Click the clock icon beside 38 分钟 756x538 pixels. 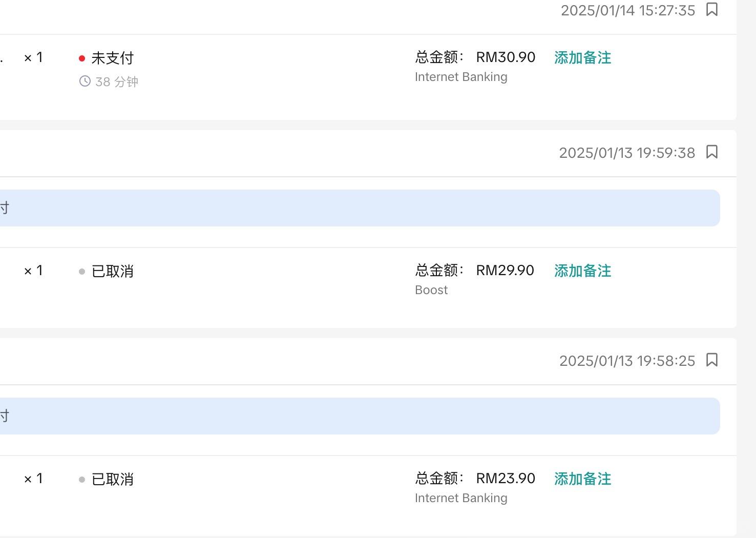coord(85,81)
